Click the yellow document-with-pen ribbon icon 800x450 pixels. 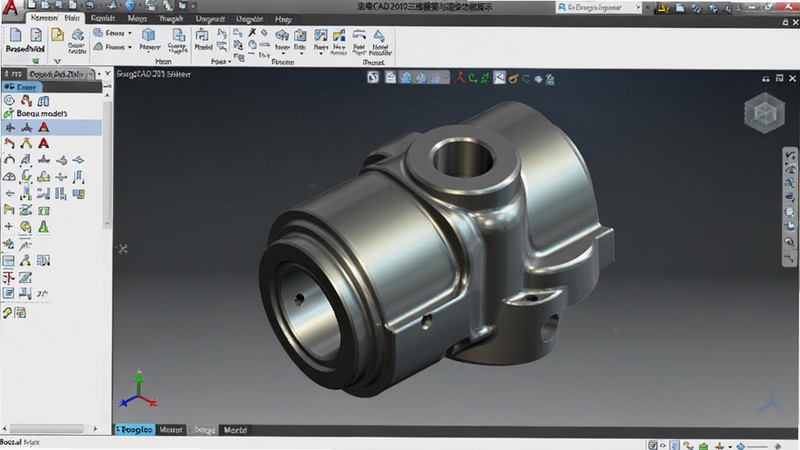57,35
